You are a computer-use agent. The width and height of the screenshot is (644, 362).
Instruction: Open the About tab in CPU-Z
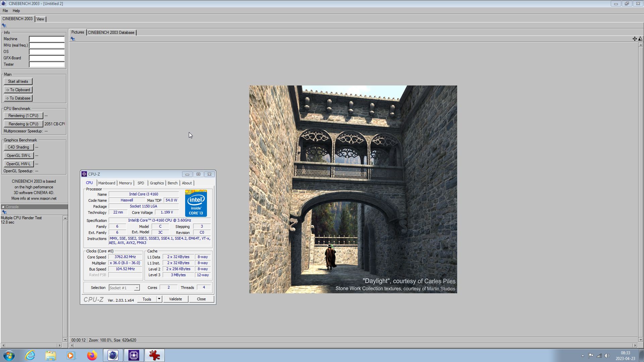187,183
